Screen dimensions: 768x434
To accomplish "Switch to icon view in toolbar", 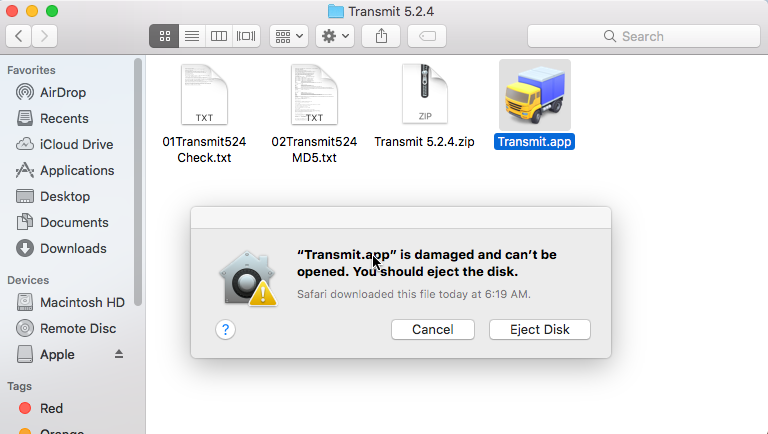I will (164, 36).
